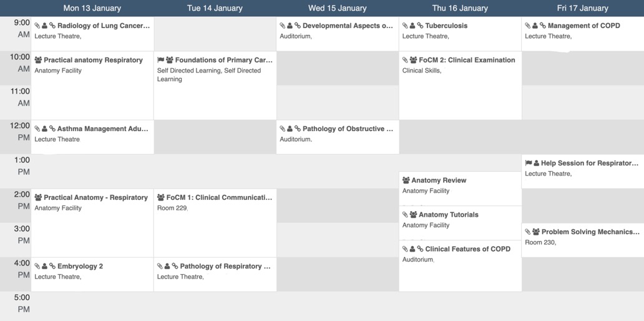Click paperclip icon on Embryology 2 event
Screen dimensions: 644x321
pyautogui.click(x=37, y=266)
